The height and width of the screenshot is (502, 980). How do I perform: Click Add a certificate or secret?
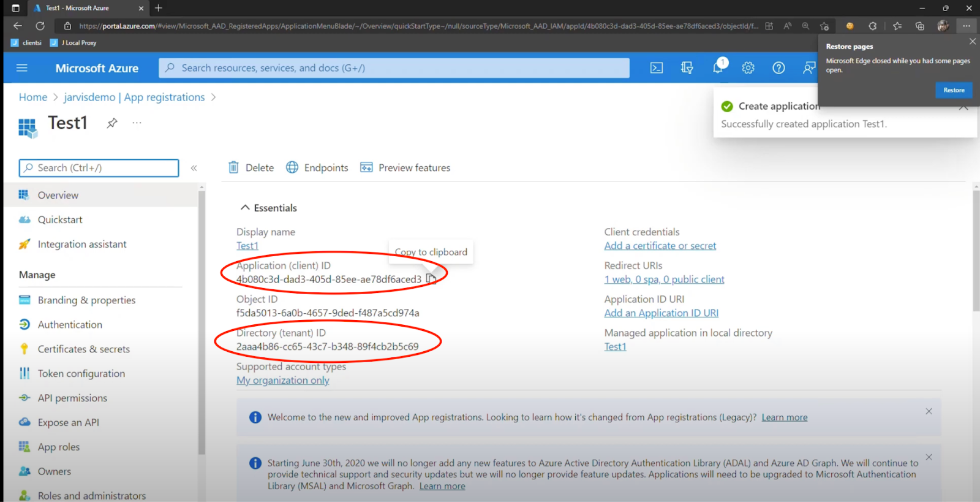pos(660,245)
